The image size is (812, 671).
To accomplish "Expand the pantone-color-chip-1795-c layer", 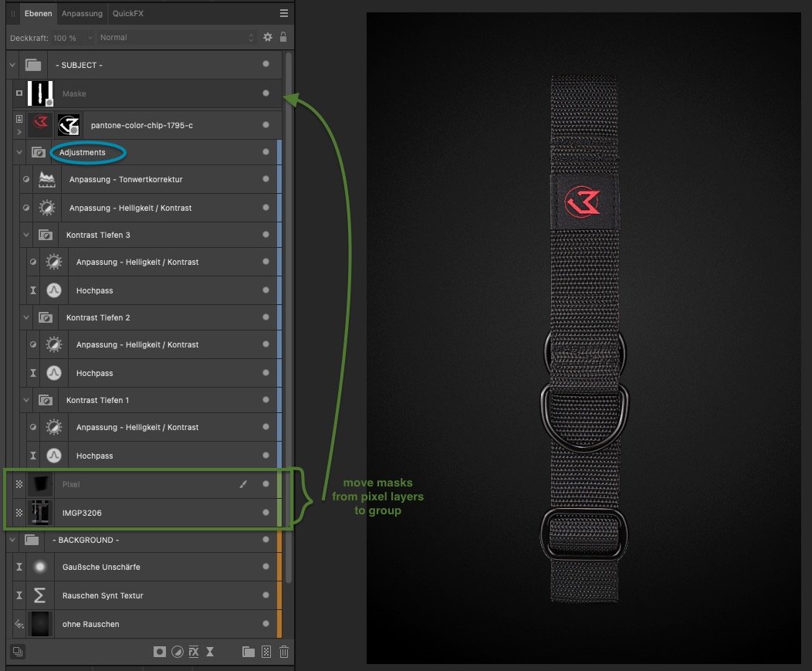I will [19, 131].
